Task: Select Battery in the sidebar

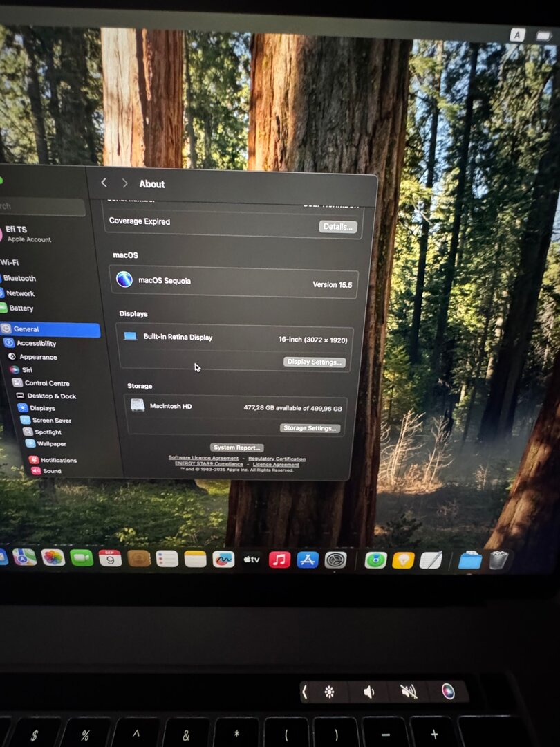Action: click(17, 308)
